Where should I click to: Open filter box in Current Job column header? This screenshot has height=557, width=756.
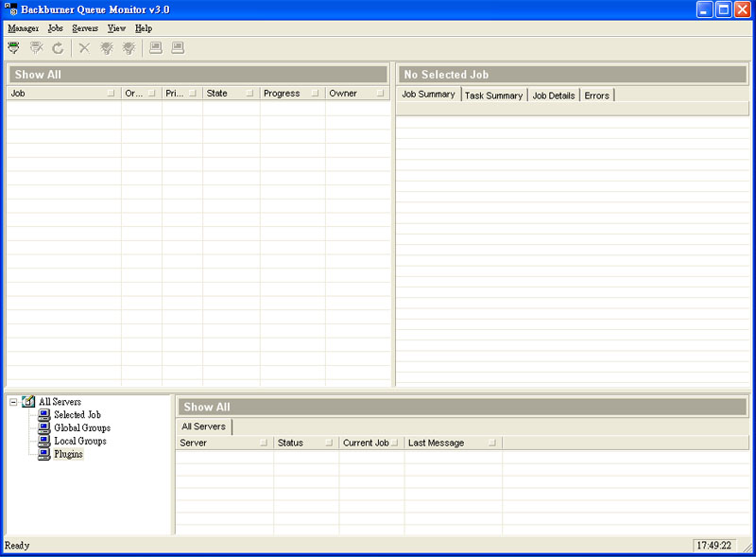(x=395, y=443)
